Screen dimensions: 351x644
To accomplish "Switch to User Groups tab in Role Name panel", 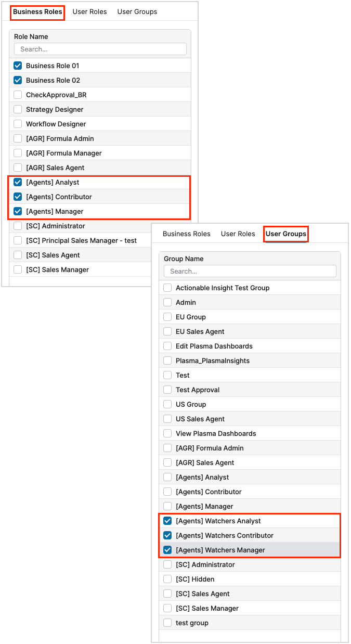I will [137, 11].
